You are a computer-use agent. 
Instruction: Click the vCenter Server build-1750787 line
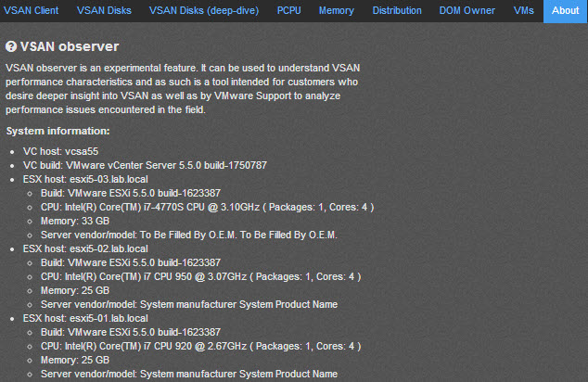145,165
